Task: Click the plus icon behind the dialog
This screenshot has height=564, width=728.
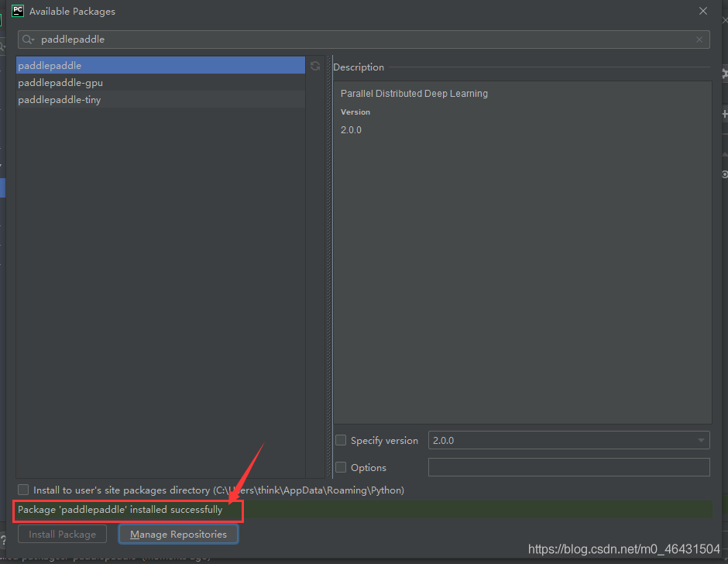Action: (724, 114)
